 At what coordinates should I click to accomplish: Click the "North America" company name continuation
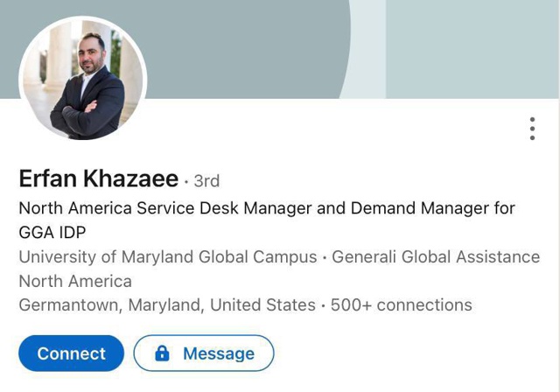75,281
